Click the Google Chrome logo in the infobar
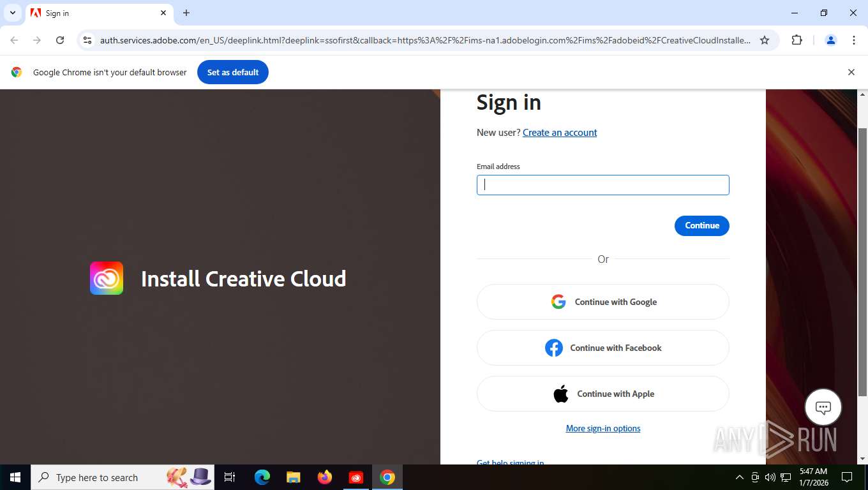 coord(17,72)
